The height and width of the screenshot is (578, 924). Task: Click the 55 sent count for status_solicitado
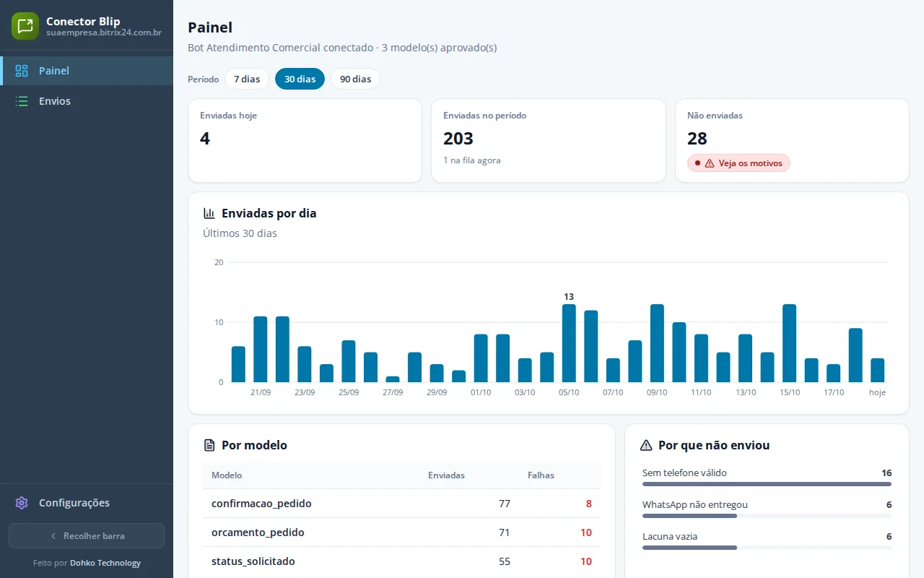pos(505,561)
